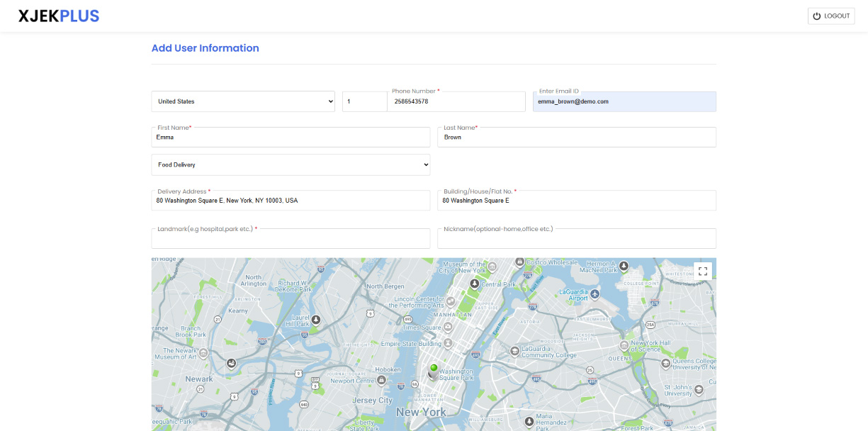Viewport: 868px width, 431px height.
Task: Click the dark icon near Newark
Action: [231, 364]
